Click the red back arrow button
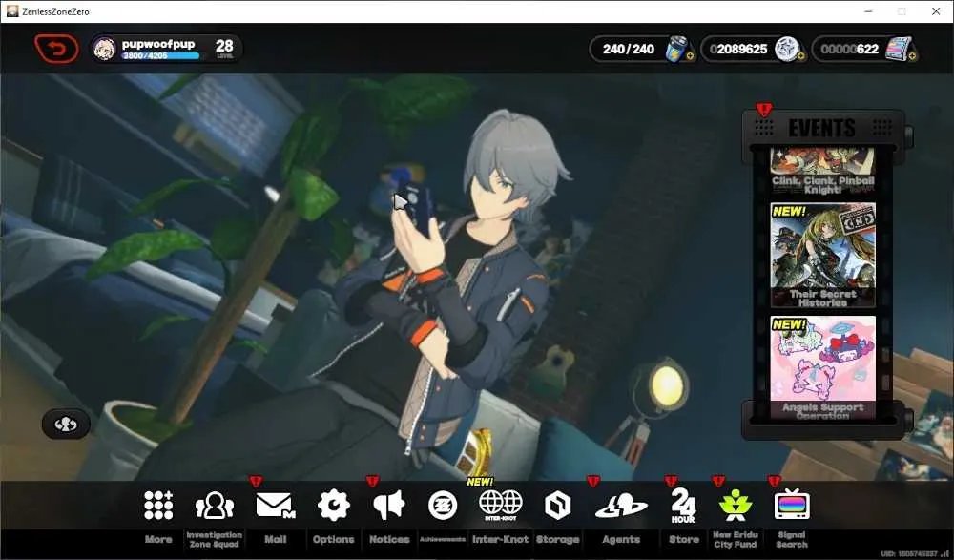 coord(56,49)
